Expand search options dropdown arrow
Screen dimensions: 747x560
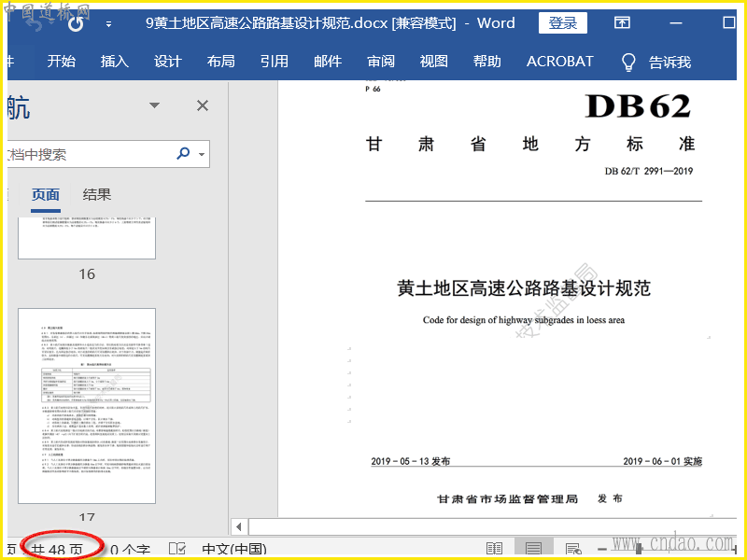pos(202,154)
